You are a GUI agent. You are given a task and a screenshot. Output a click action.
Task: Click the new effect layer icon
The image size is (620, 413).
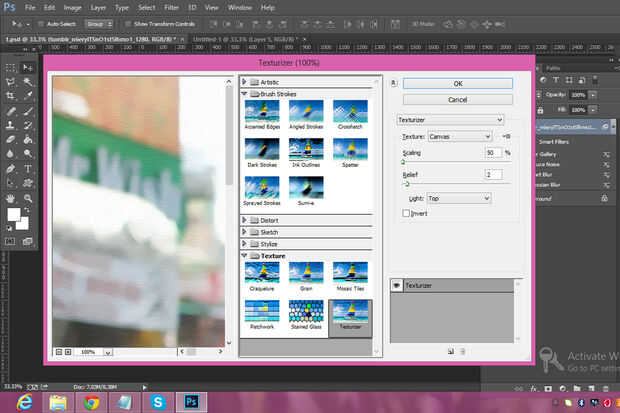pyautogui.click(x=451, y=351)
